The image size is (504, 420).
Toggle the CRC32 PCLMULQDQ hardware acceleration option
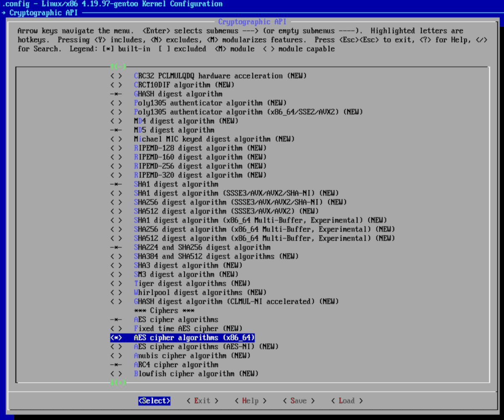click(x=116, y=76)
